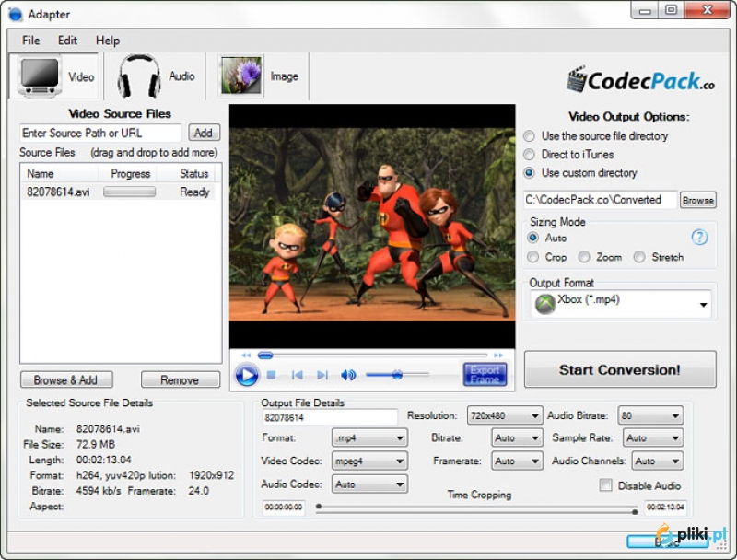
Task: Open the Sample Rate dropdown
Action: click(x=653, y=437)
